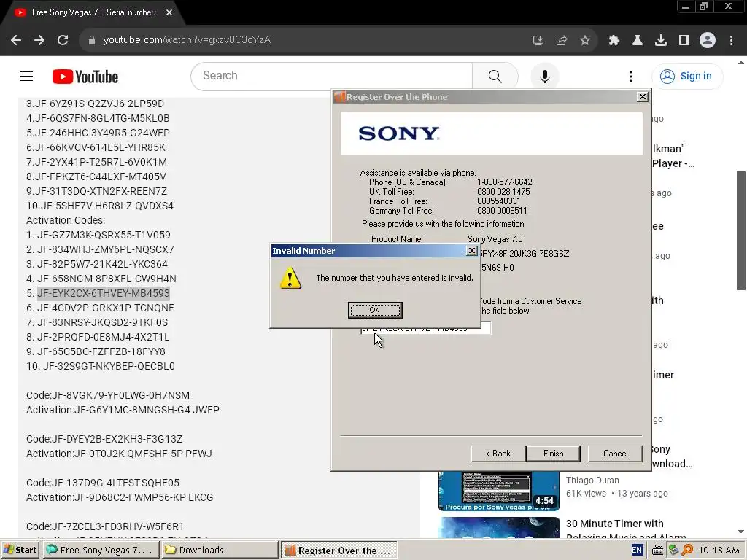Click the text JF-GZ7M3K-QSRX55-T1V059
This screenshot has width=747, height=560.
pyautogui.click(x=104, y=235)
